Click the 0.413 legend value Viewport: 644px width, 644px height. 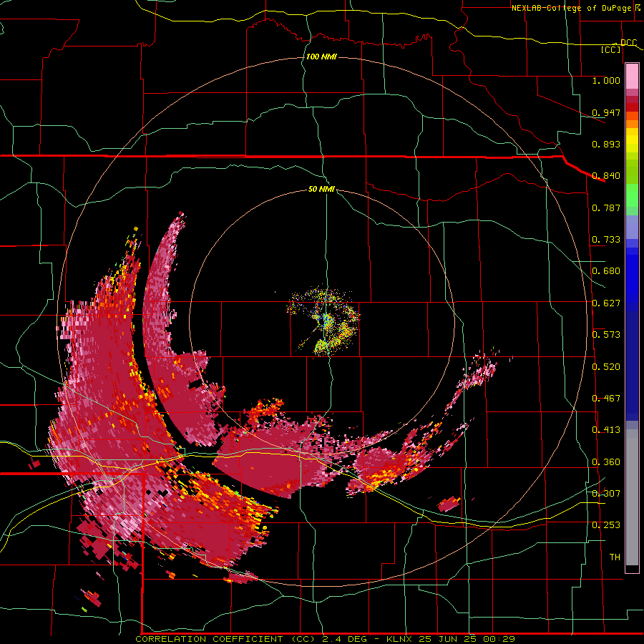(x=606, y=430)
